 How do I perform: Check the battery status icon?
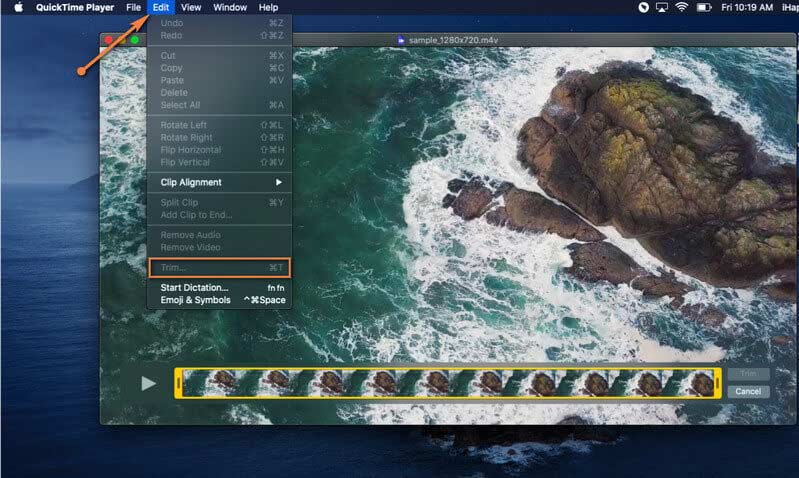704,7
